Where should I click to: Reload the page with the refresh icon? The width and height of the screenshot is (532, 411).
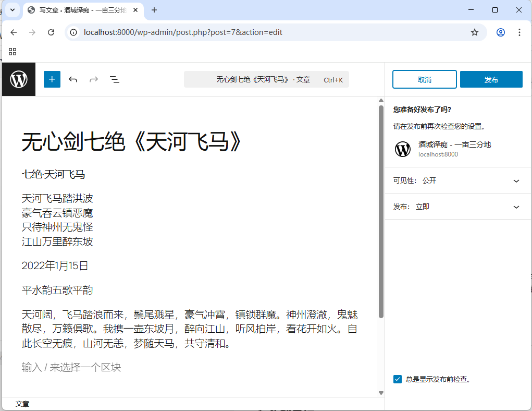51,32
